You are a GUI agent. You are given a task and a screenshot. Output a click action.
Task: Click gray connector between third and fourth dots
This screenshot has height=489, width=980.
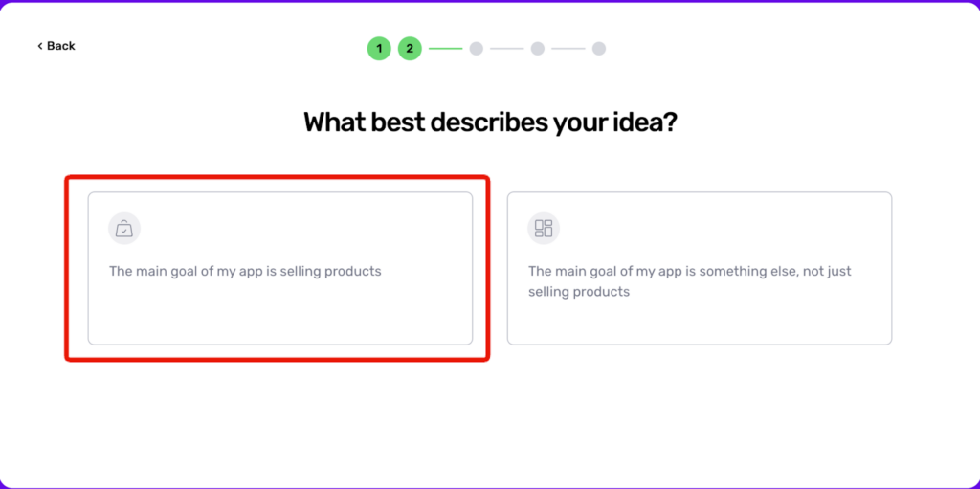pos(507,49)
